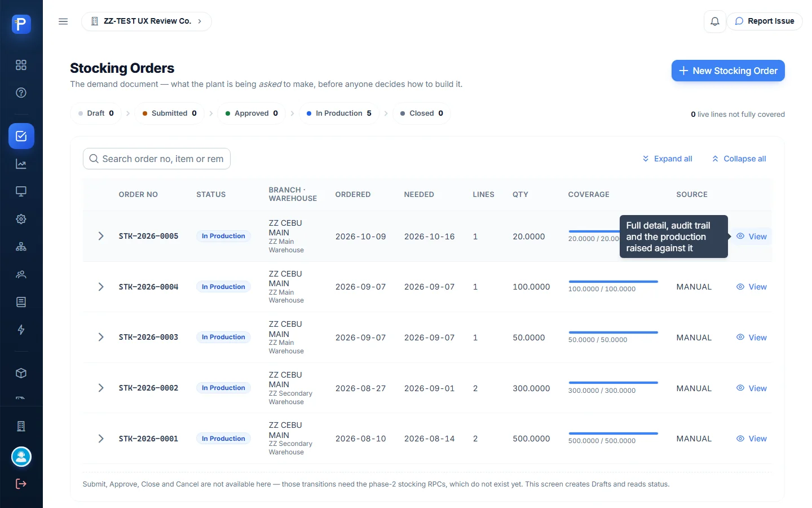Open the document list icon in sidebar
Viewport: 812px width, 508px height.
tap(21, 302)
